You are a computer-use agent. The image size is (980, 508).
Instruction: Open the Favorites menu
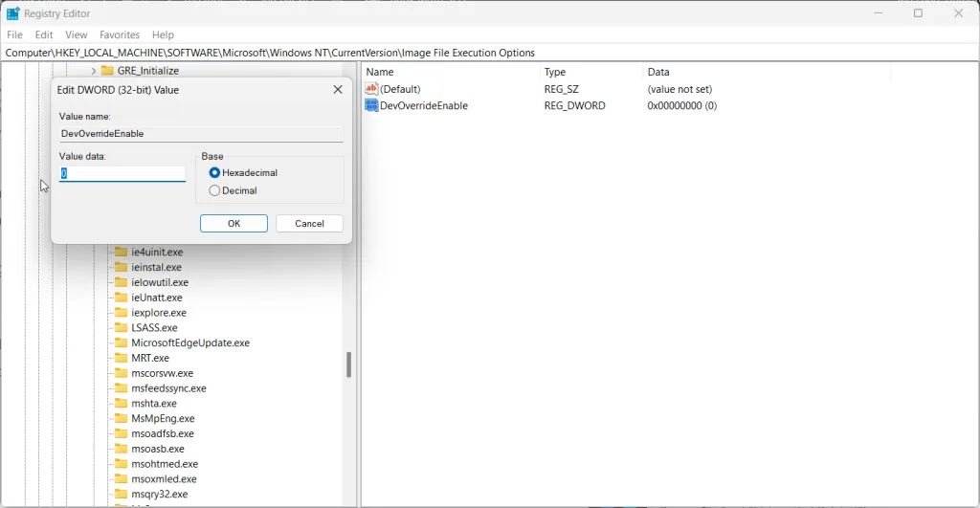click(x=120, y=35)
